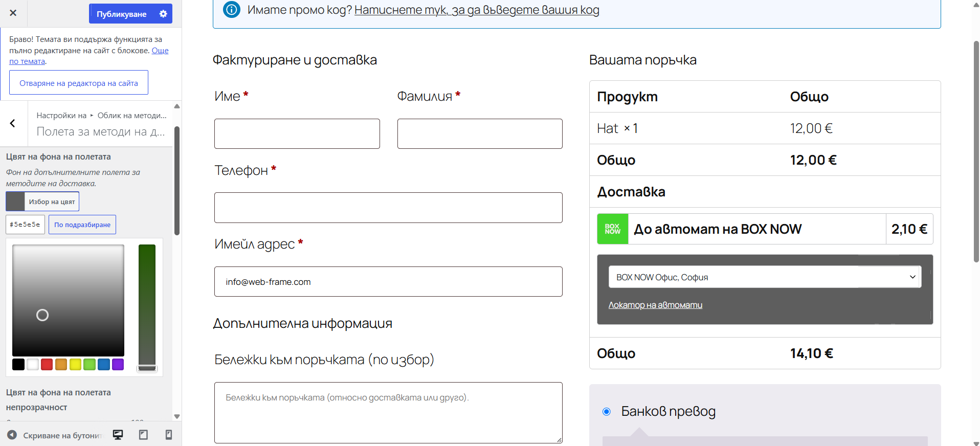
Task: Pick the blue color swatch
Action: (104, 364)
